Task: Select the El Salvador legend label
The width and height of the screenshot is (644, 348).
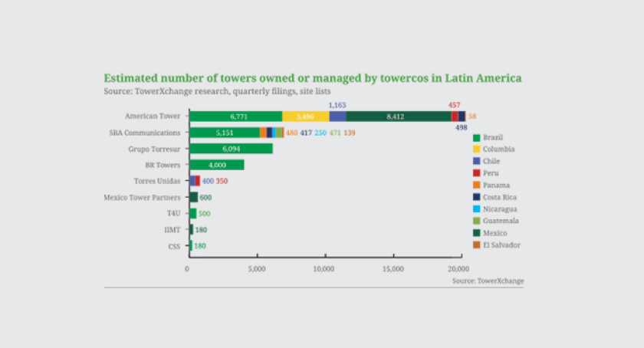Action: (x=501, y=245)
